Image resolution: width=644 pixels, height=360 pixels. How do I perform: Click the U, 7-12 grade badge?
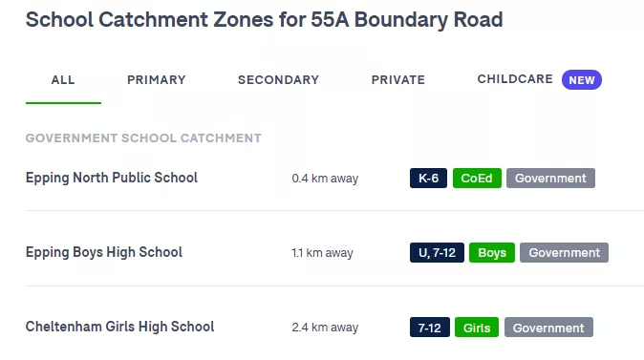click(x=437, y=252)
